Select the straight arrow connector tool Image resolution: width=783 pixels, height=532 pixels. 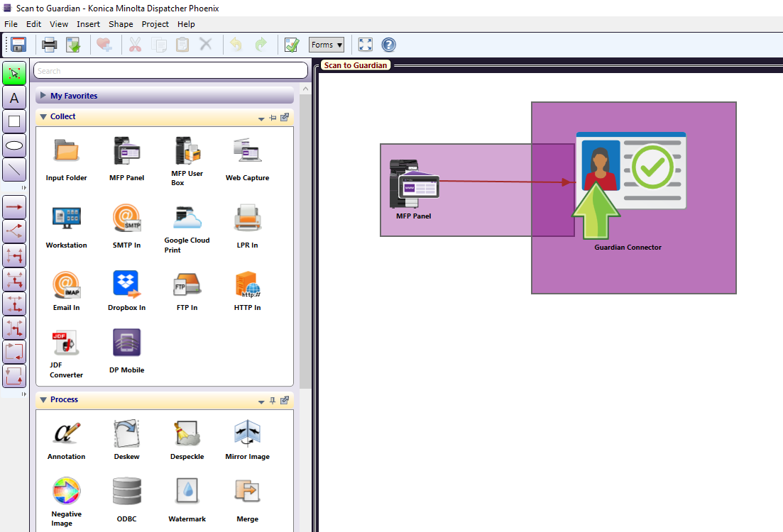14,207
